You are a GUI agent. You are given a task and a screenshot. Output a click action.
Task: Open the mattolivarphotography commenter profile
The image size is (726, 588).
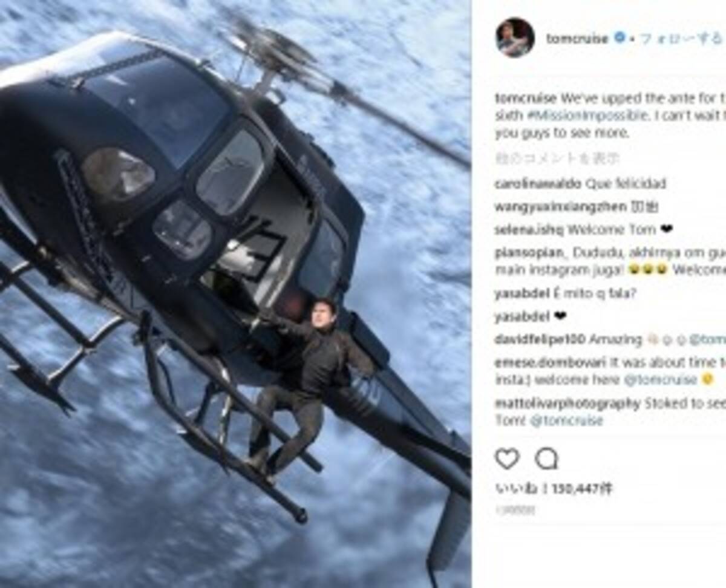(x=567, y=403)
